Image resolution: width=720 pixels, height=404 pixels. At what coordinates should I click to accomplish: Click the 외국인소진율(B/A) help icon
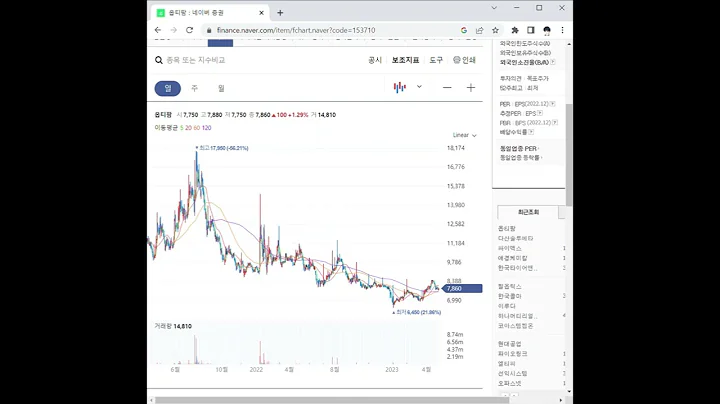click(x=552, y=62)
